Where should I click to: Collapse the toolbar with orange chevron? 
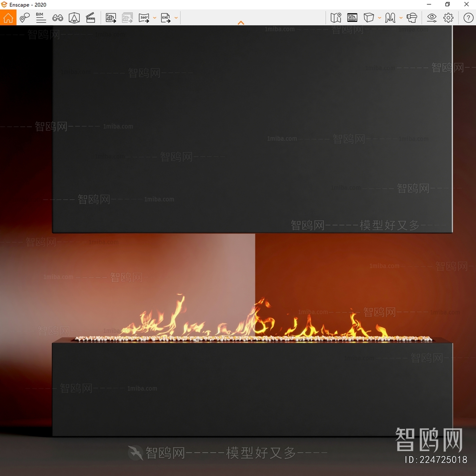tap(241, 23)
